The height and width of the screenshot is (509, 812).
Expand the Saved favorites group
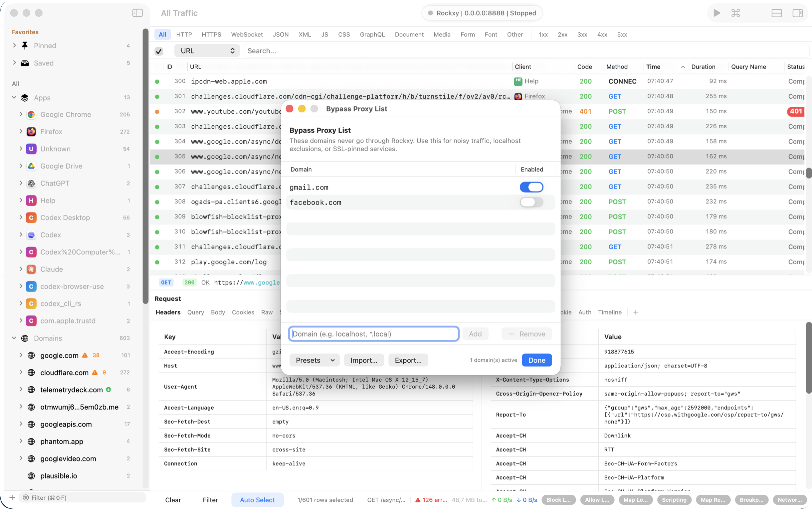tap(14, 63)
